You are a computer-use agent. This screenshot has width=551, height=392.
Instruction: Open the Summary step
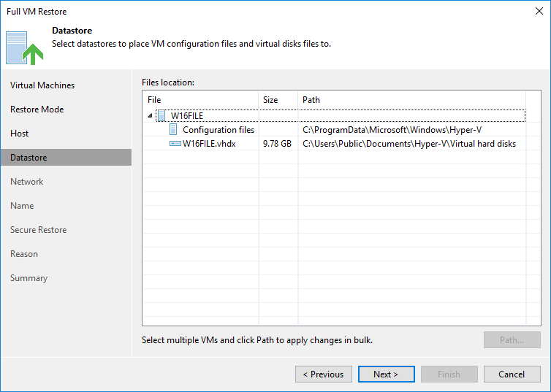click(x=28, y=278)
